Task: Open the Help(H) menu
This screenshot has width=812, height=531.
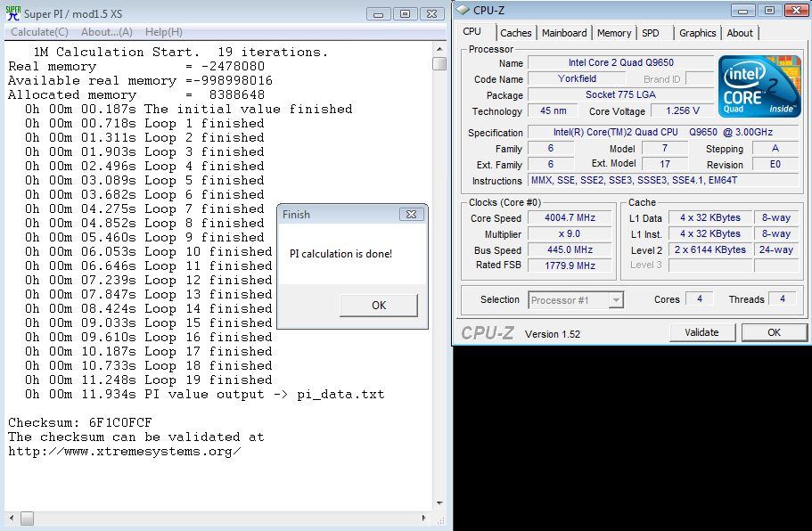Action: click(164, 32)
